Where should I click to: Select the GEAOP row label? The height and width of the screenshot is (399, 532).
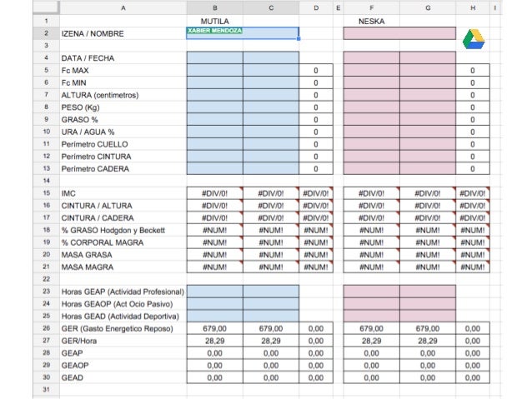coord(75,366)
